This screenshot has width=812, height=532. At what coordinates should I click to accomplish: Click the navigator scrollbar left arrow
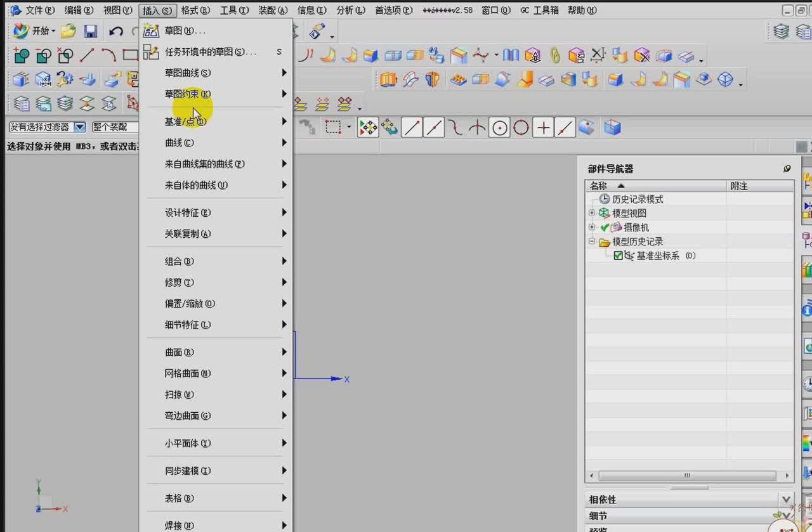click(592, 476)
